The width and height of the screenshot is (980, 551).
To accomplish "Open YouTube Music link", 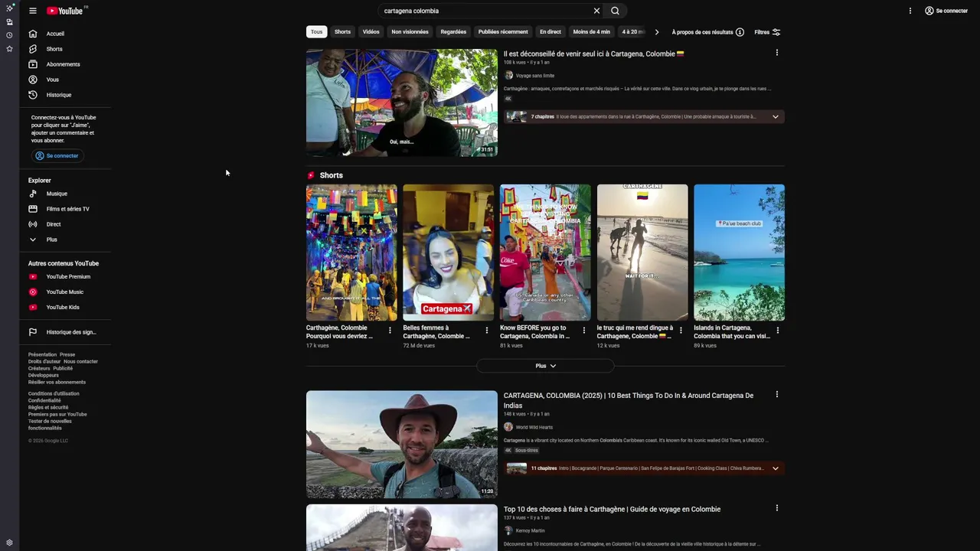I will [65, 292].
